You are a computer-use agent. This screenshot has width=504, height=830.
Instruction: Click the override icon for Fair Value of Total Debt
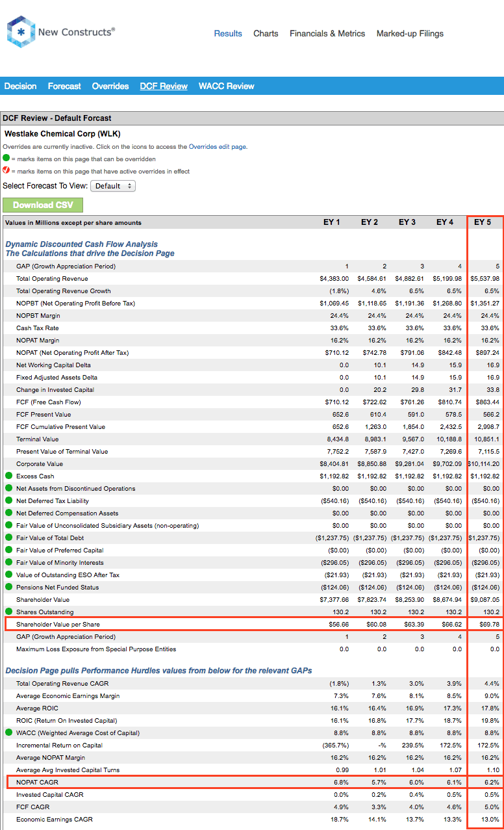[x=9, y=538]
